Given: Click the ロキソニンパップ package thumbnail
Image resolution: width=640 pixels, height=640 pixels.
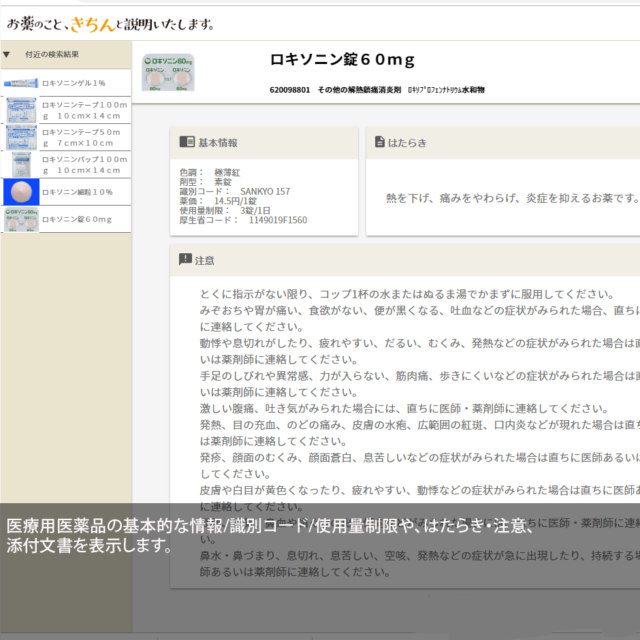Looking at the screenshot, I should [x=20, y=164].
